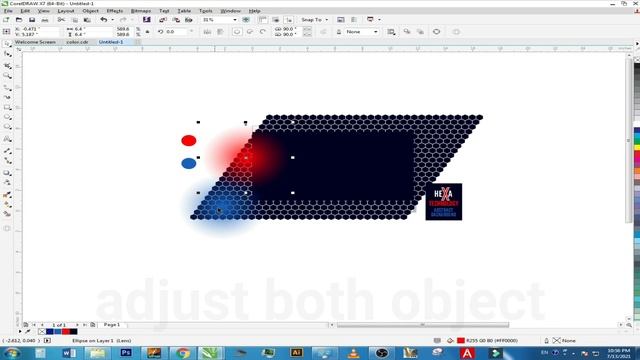Select the Interactive Fill tool

tap(7, 204)
